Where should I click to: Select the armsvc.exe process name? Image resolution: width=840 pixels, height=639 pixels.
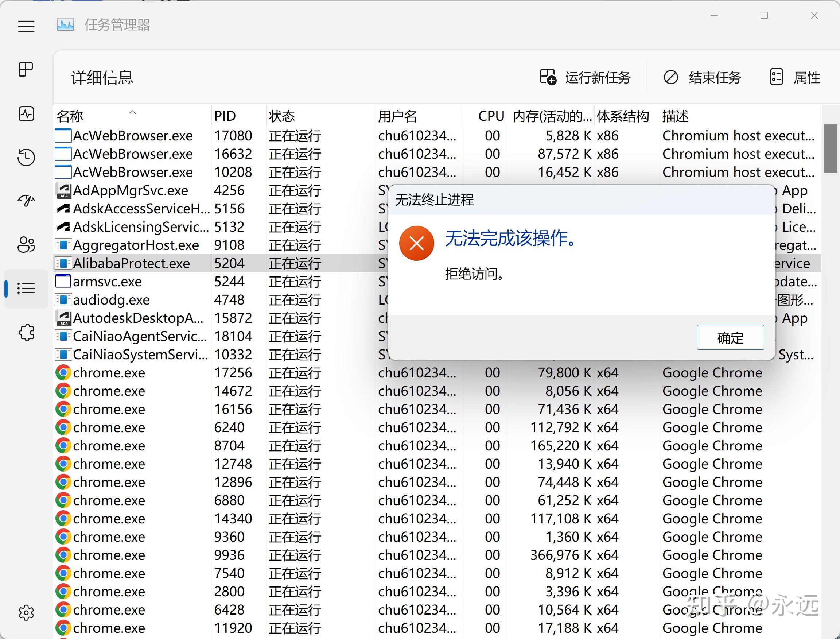pos(107,282)
